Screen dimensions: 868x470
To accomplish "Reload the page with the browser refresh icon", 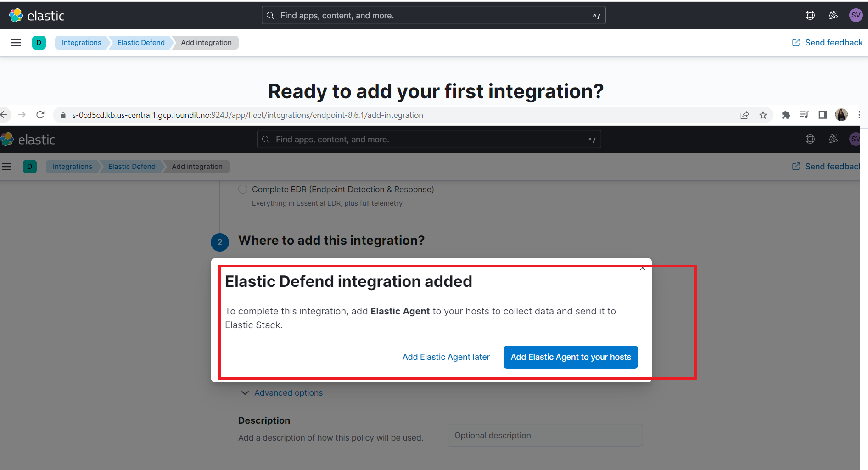I will pyautogui.click(x=40, y=115).
